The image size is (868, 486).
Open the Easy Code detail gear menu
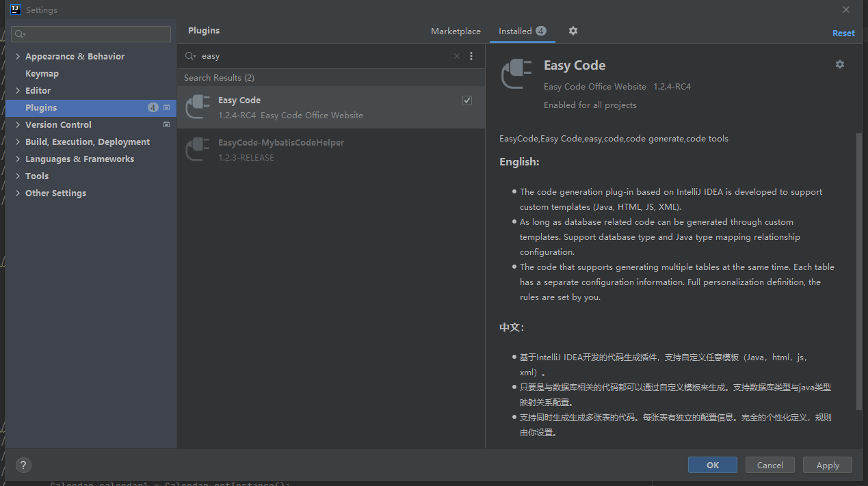840,64
